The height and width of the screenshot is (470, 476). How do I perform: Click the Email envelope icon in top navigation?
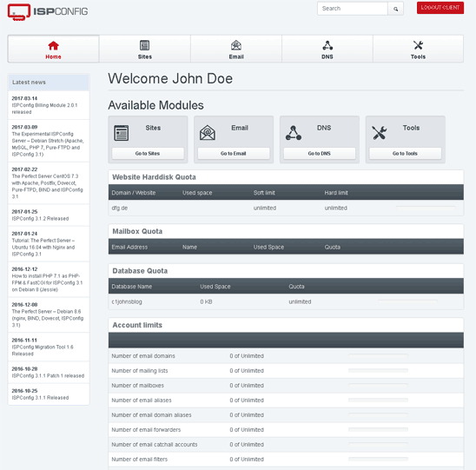[236, 45]
